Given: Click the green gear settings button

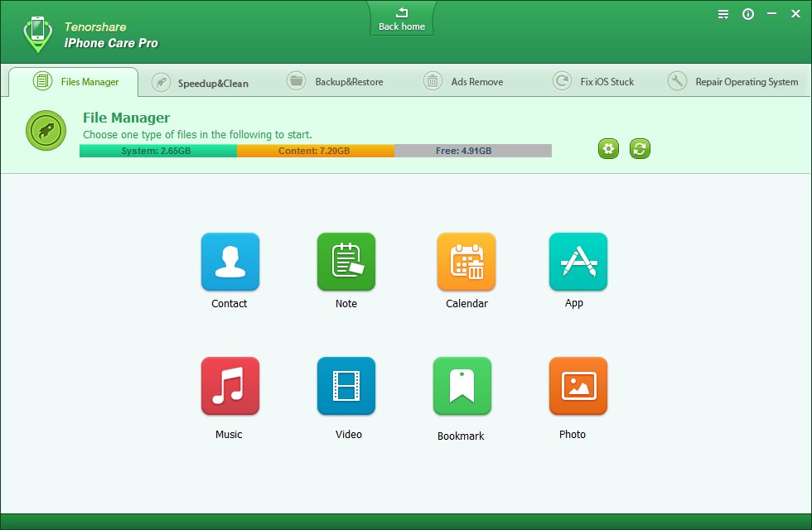Looking at the screenshot, I should point(608,149).
